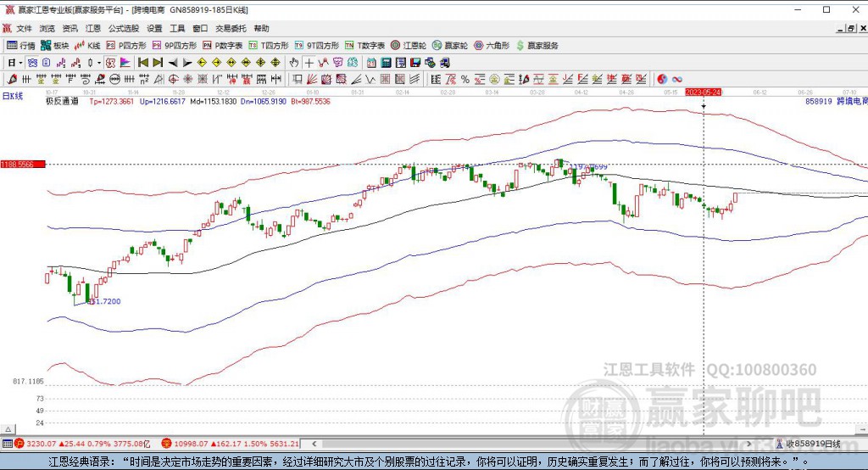Open the 9T四方形 tool
Image resolution: width=868 pixels, height=470 pixels.
point(317,46)
